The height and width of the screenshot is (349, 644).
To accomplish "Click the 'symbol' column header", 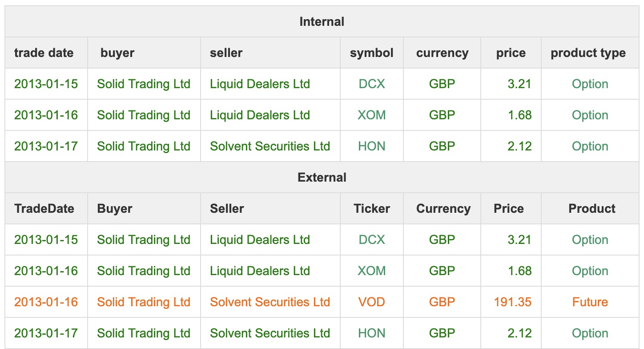I will (x=371, y=53).
